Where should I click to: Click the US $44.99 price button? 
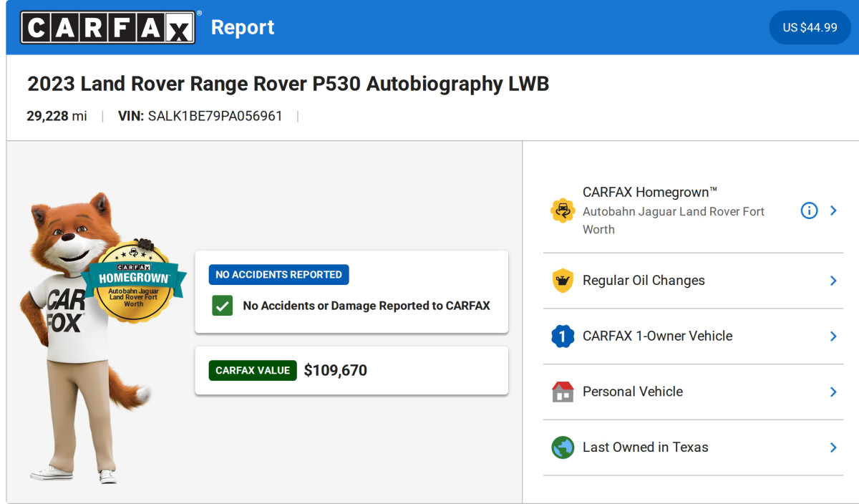810,27
